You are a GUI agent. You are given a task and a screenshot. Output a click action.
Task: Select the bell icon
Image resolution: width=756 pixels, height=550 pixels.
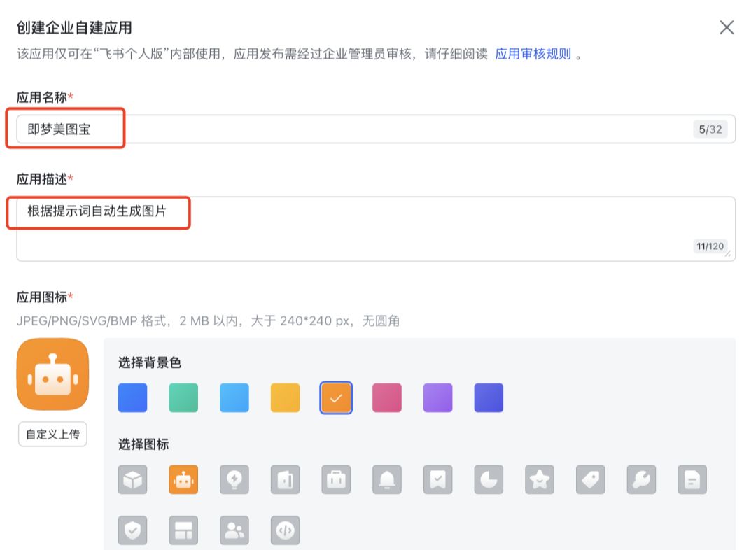(x=387, y=480)
